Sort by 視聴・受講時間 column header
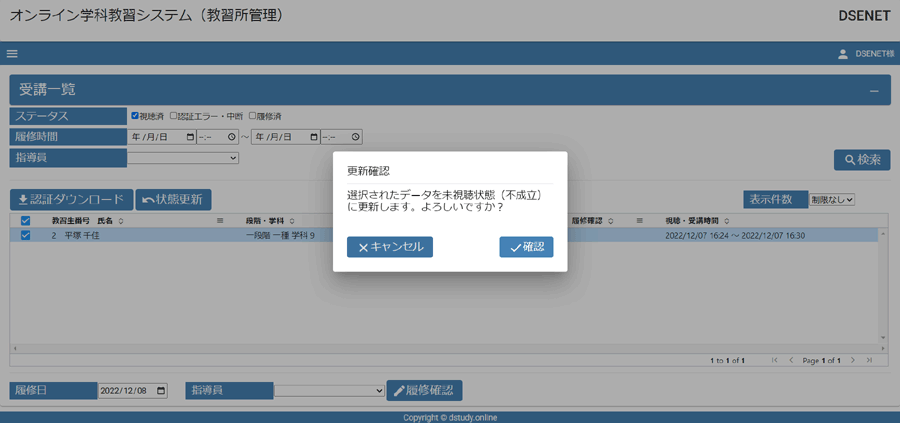The image size is (900, 423). pyautogui.click(x=696, y=220)
